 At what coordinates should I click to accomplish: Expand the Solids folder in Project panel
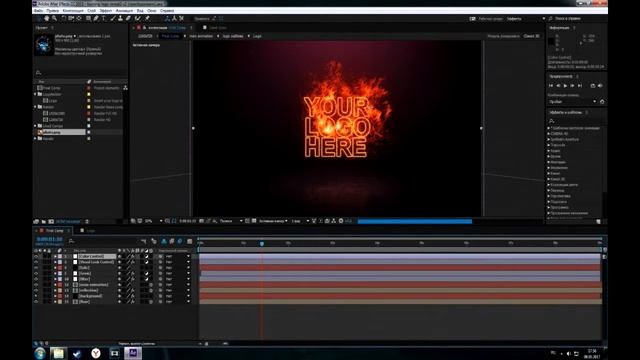[35, 138]
